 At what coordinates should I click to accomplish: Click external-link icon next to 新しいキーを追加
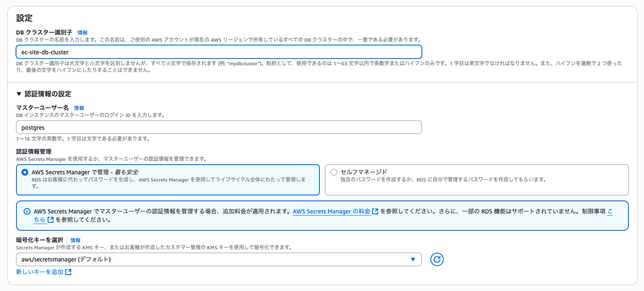(x=68, y=272)
